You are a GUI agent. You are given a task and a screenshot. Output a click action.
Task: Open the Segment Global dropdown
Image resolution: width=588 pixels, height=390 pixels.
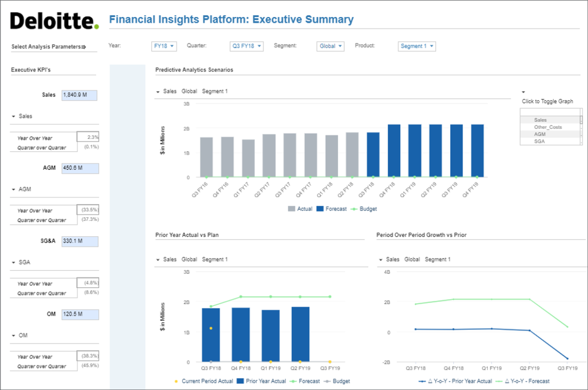click(330, 46)
